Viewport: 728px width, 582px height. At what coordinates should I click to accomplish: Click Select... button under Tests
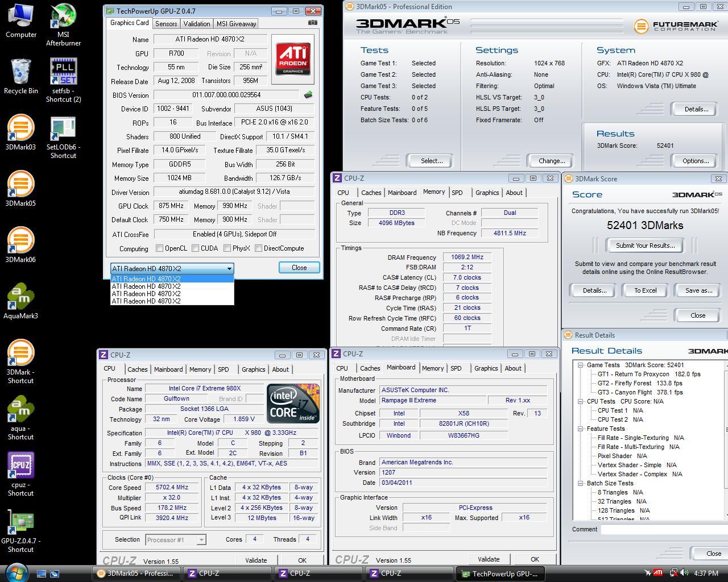click(x=432, y=161)
